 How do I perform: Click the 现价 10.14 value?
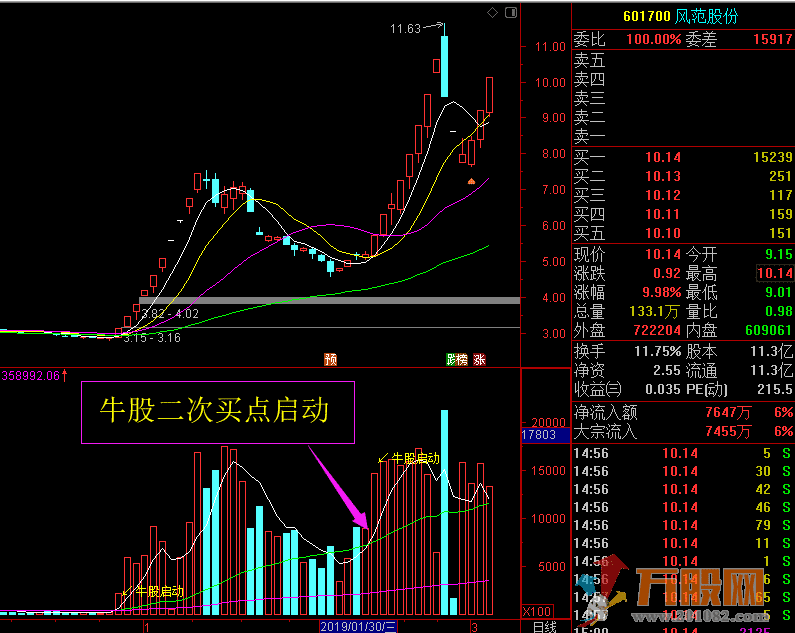[x=663, y=254]
